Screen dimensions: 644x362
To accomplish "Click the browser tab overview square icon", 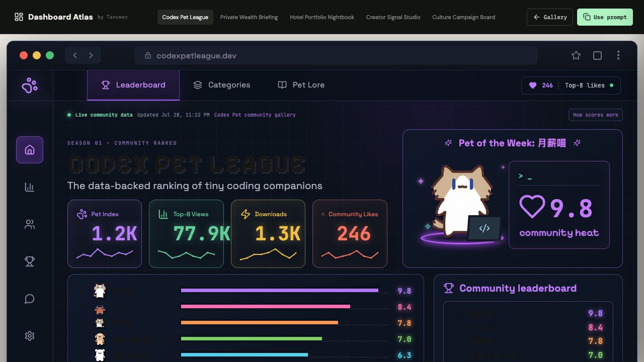I will 597,55.
